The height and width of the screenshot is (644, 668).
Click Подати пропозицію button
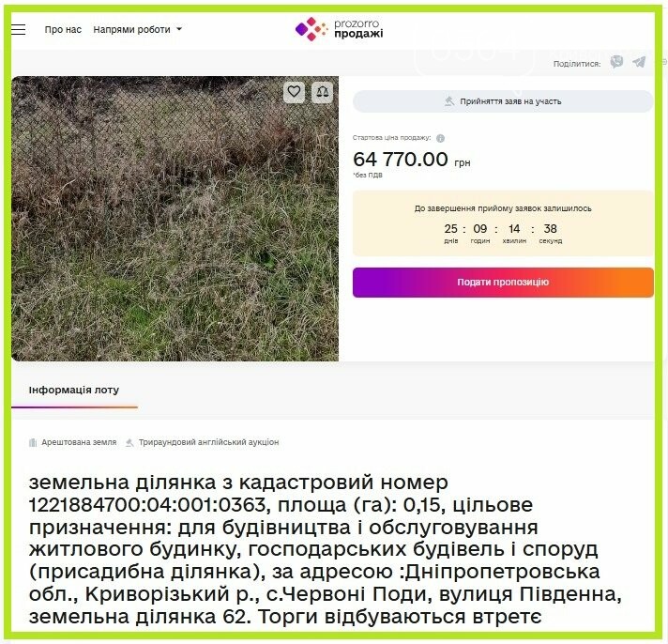pos(503,283)
